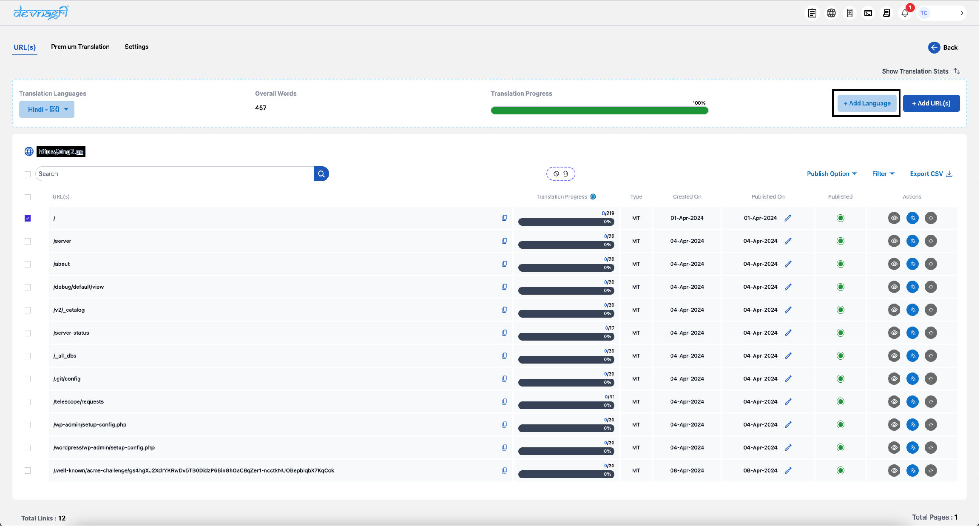The width and height of the screenshot is (980, 526).
Task: Click the globe icon in top header
Action: [831, 13]
